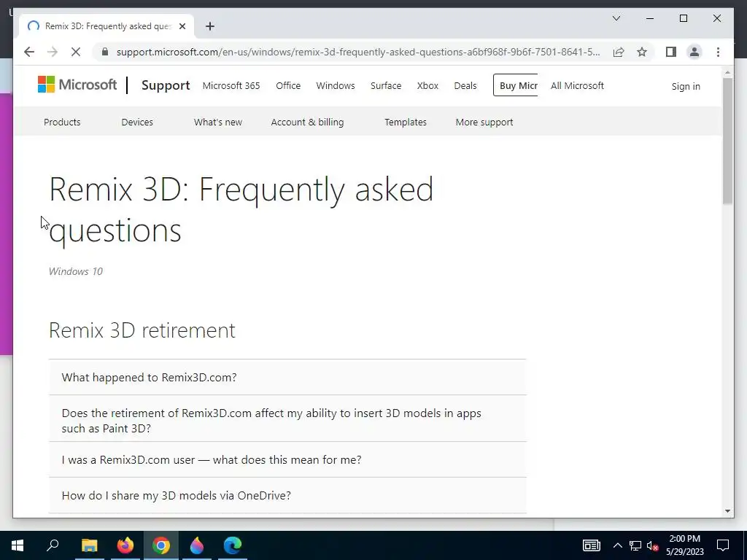Open the Support home link
The image size is (747, 560).
[x=166, y=85]
